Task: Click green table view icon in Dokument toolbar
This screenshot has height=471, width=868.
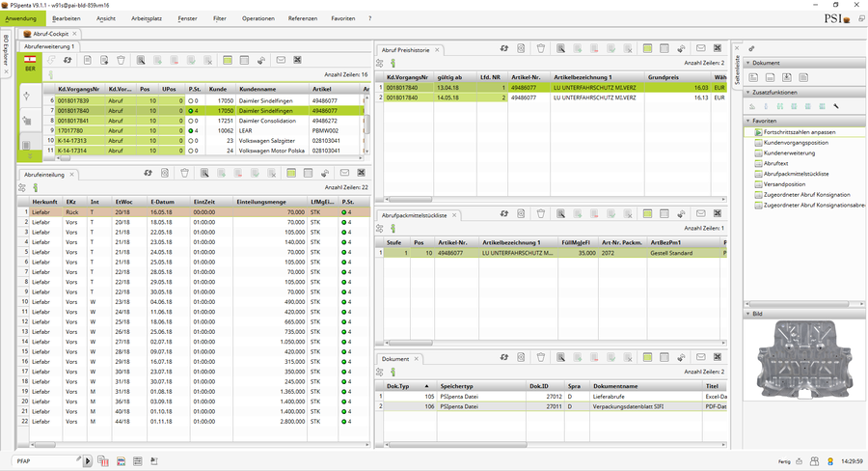Action: (647, 357)
